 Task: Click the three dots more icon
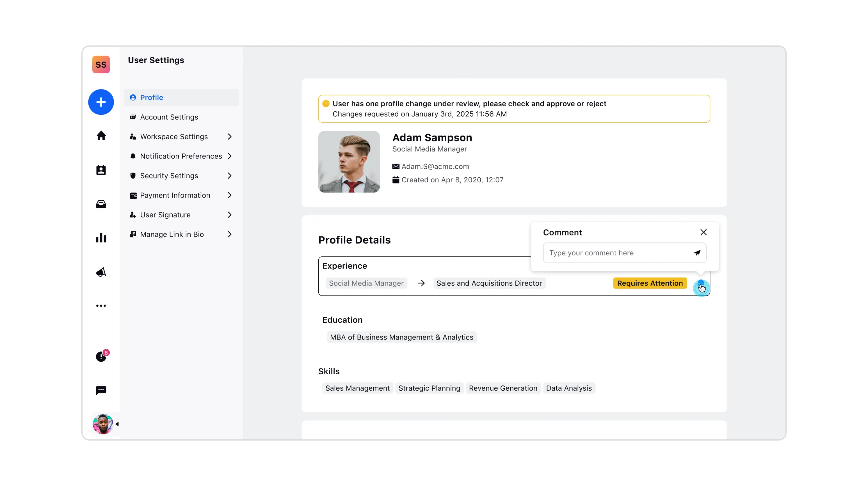[101, 306]
